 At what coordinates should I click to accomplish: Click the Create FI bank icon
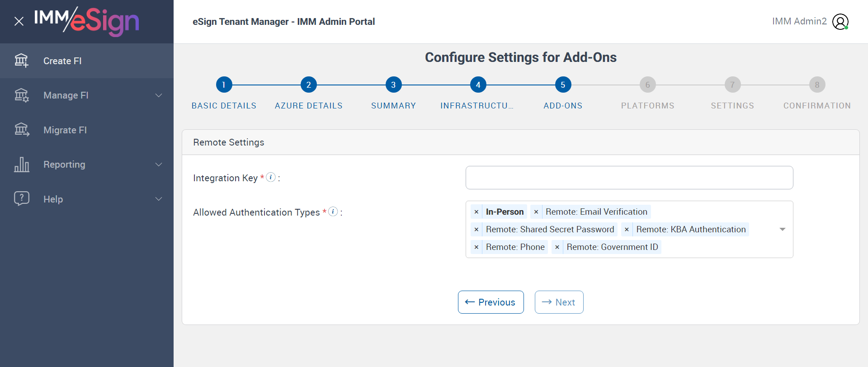tap(21, 61)
